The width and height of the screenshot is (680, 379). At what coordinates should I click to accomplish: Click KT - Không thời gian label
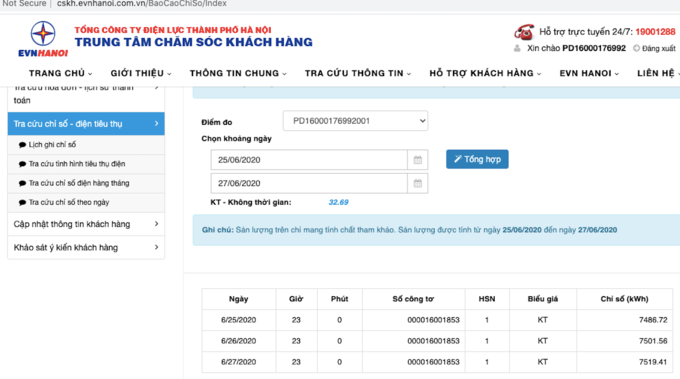tap(251, 202)
